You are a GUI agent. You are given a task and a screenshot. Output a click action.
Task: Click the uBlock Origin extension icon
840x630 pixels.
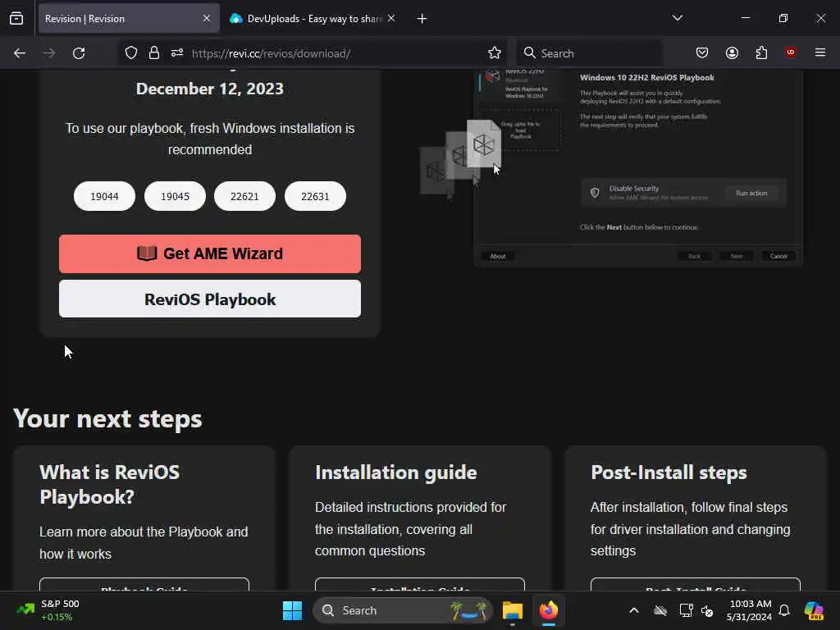[791, 52]
